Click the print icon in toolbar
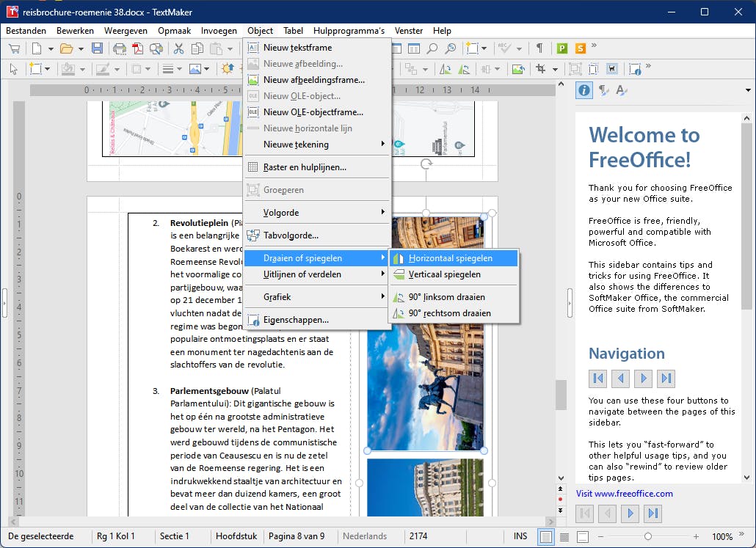 pos(119,48)
